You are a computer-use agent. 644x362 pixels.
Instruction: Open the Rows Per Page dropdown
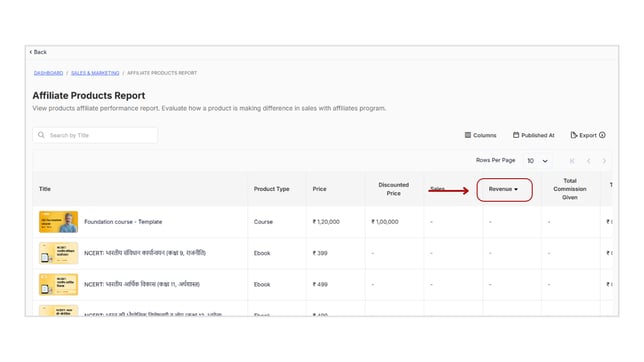tap(537, 161)
